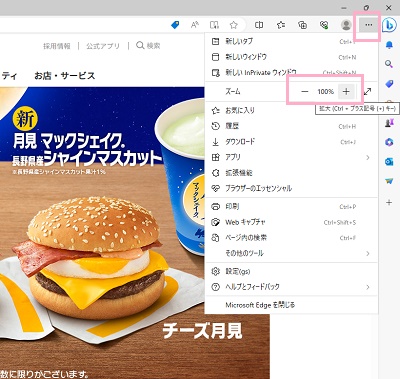Open お気に入り from the menu

coord(291,110)
